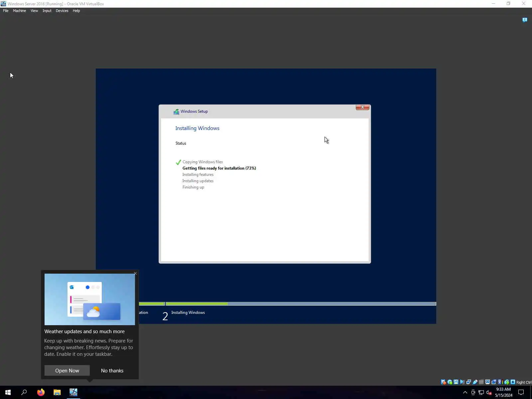
Task: Open the Machine menu
Action: click(19, 11)
